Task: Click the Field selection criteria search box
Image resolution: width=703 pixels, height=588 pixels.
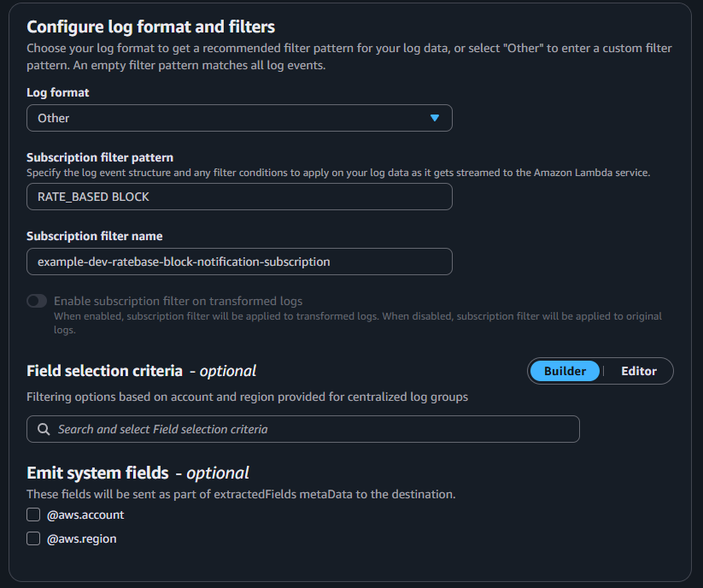Action: (303, 429)
